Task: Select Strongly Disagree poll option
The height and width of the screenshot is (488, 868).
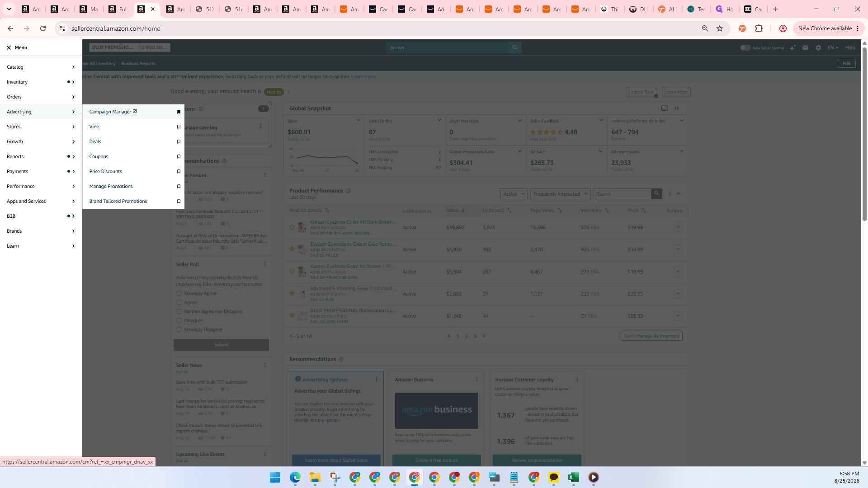Action: (x=179, y=329)
